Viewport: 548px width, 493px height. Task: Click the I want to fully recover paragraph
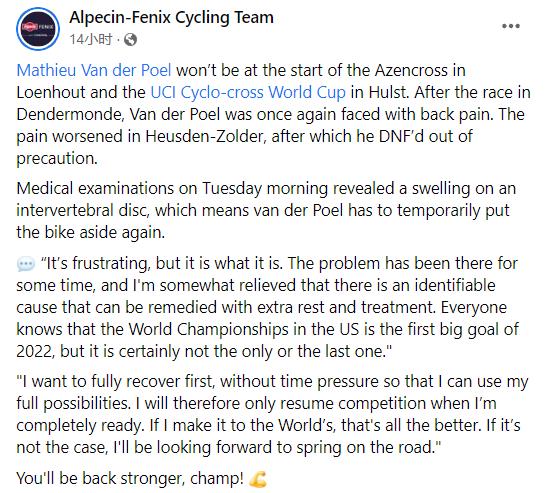tap(272, 414)
